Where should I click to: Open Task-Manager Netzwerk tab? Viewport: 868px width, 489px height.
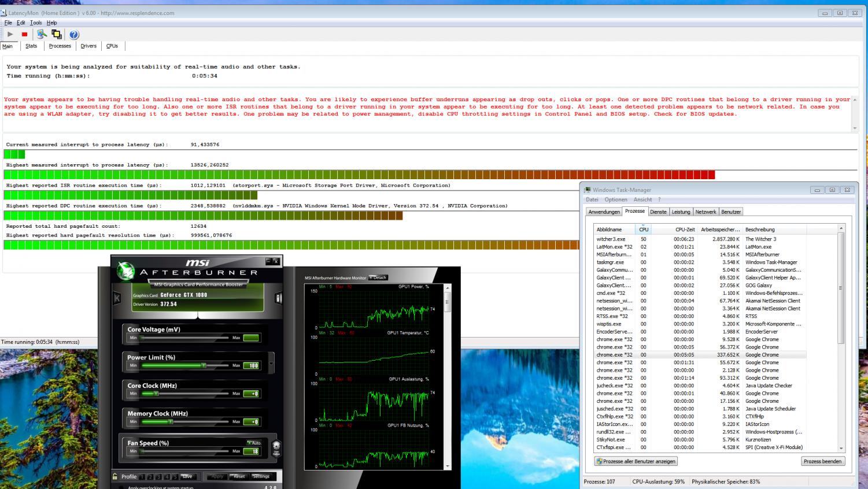(706, 212)
